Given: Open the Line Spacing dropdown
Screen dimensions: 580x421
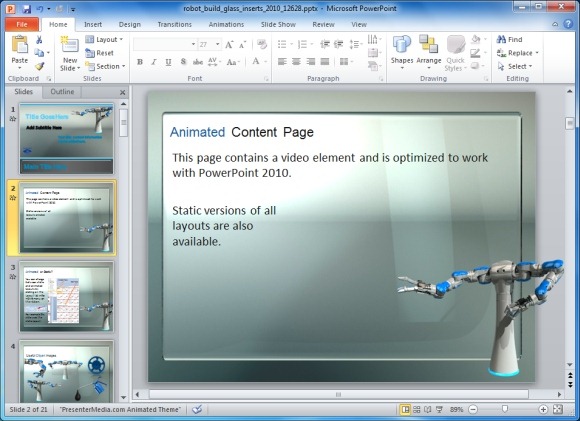Looking at the screenshot, I should click(355, 44).
